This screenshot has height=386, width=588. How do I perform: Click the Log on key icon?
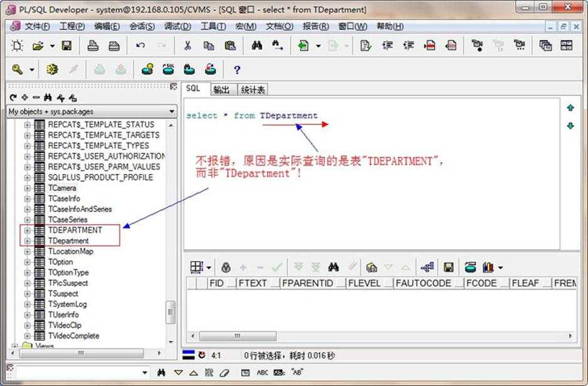coord(18,69)
